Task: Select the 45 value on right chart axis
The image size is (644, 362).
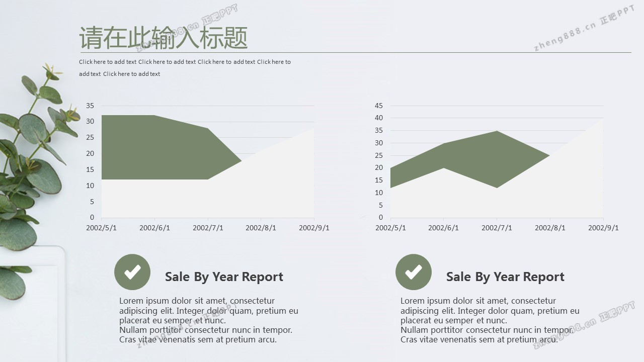Action: click(379, 106)
